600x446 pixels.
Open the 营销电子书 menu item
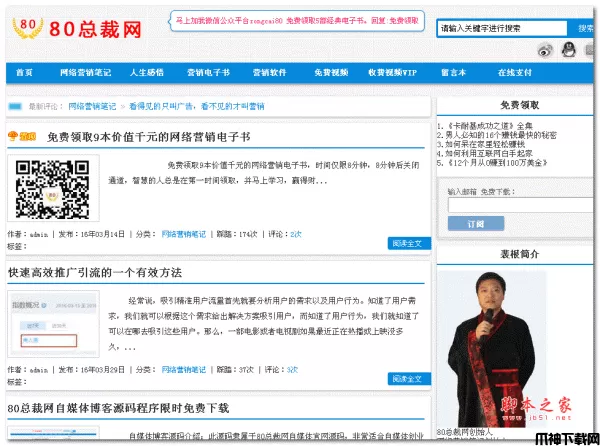pos(208,73)
